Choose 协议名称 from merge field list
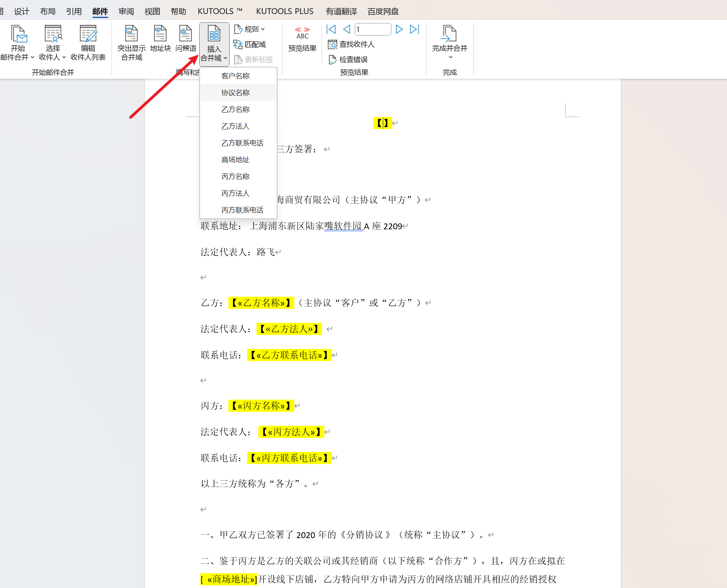Viewport: 727px width, 588px height. (238, 93)
